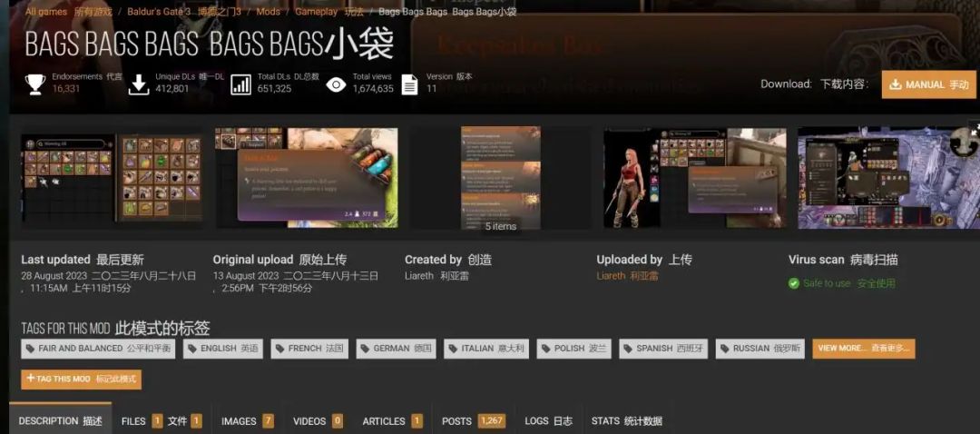Open the thumbnail labeled 5 items

(501, 179)
